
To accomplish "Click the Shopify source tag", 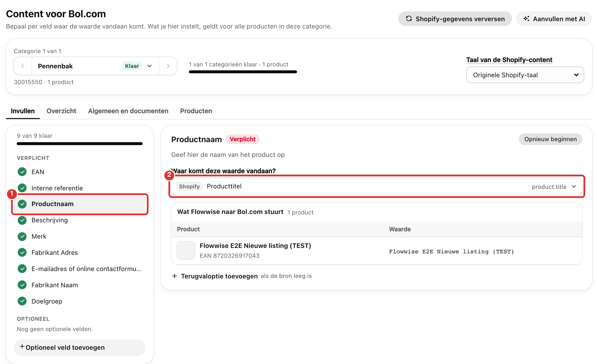I will tap(189, 186).
